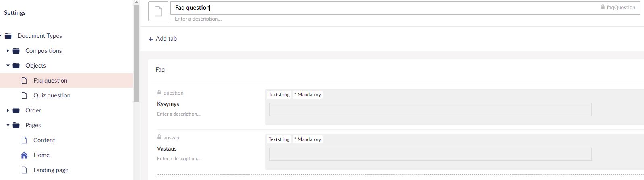This screenshot has width=644, height=180.
Task: Click plus icon for Add tab
Action: point(151,39)
